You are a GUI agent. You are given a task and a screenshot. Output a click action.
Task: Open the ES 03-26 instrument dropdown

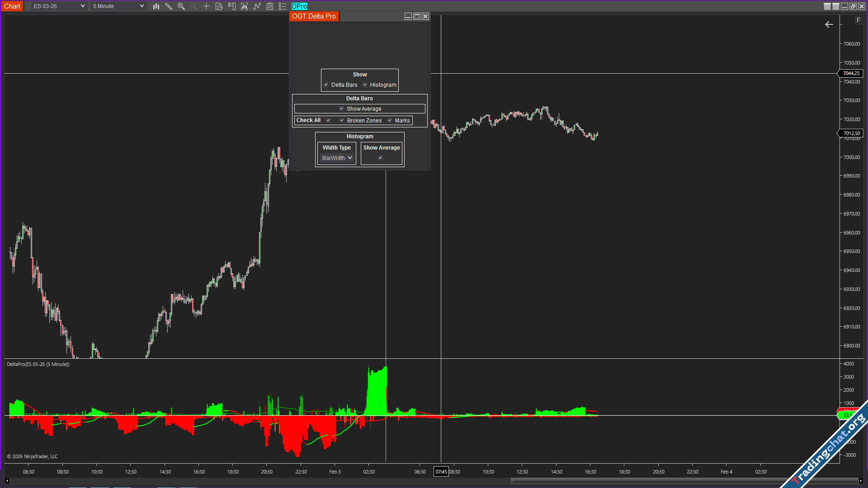[59, 6]
